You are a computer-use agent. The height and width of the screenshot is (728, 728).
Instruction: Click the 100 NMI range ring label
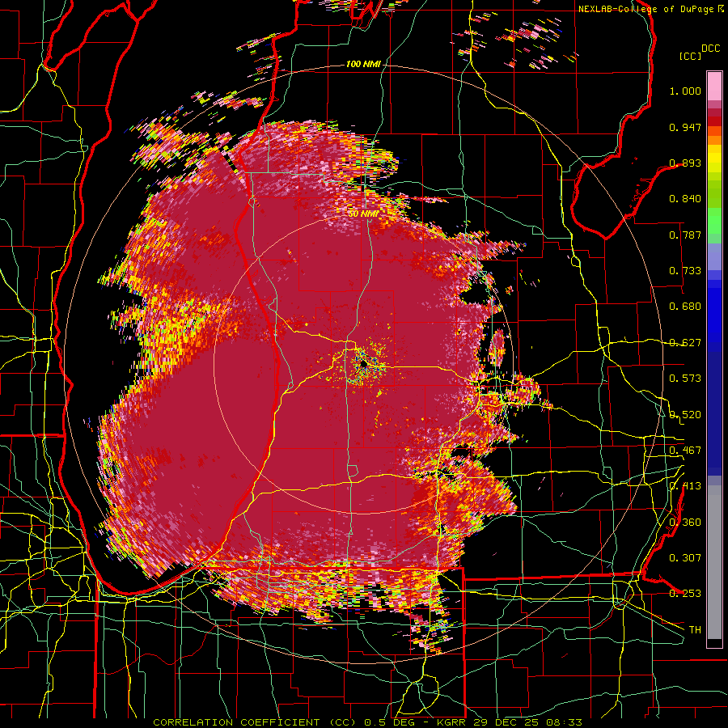(363, 64)
